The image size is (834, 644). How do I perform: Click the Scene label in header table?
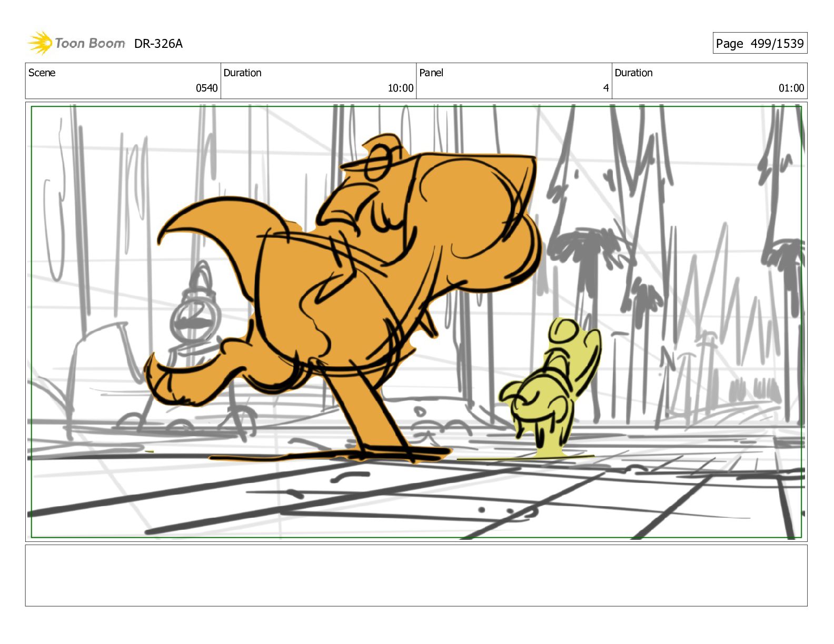42,73
